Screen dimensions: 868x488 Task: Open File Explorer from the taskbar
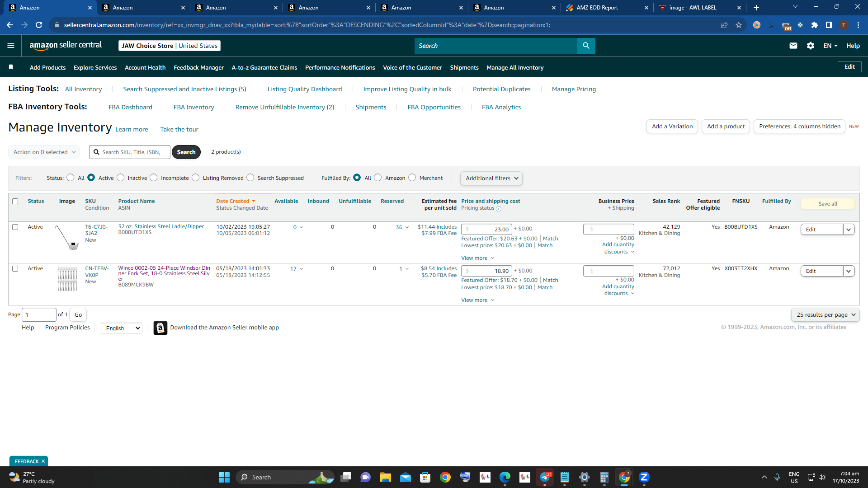tap(385, 477)
